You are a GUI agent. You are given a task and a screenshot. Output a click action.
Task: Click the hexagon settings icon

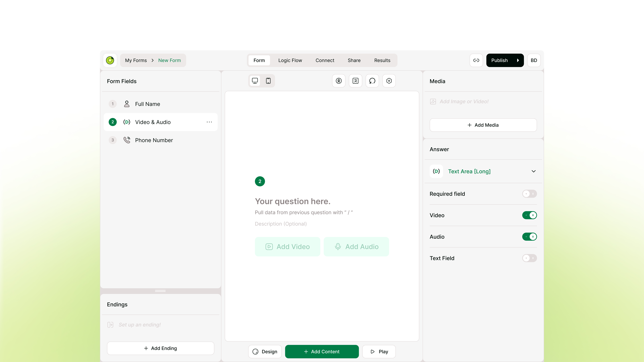(389, 81)
